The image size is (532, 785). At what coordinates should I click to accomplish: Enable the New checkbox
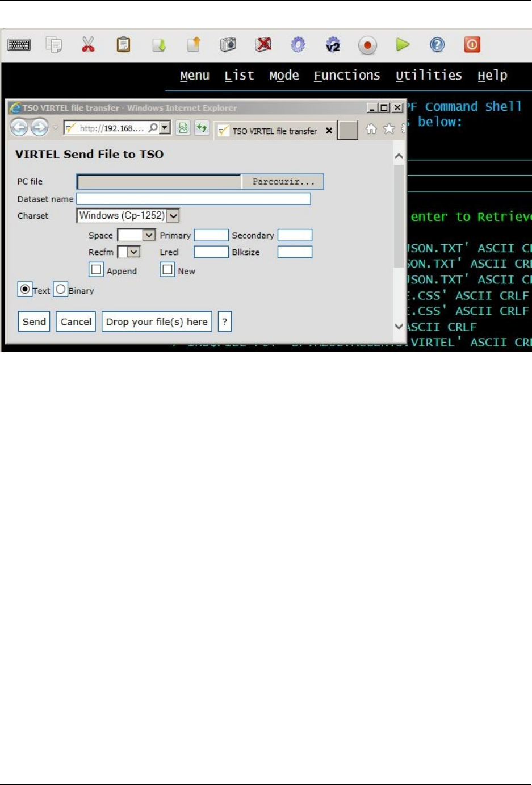point(167,269)
